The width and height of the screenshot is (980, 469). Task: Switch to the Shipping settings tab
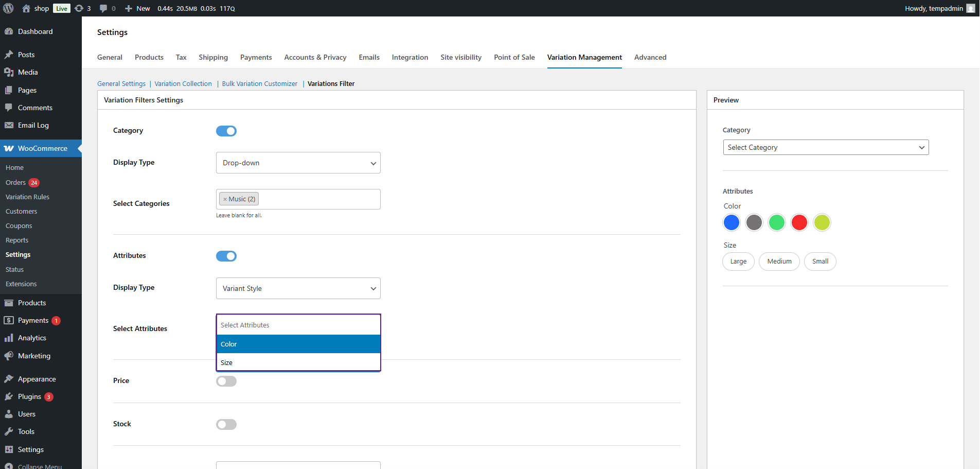(213, 57)
